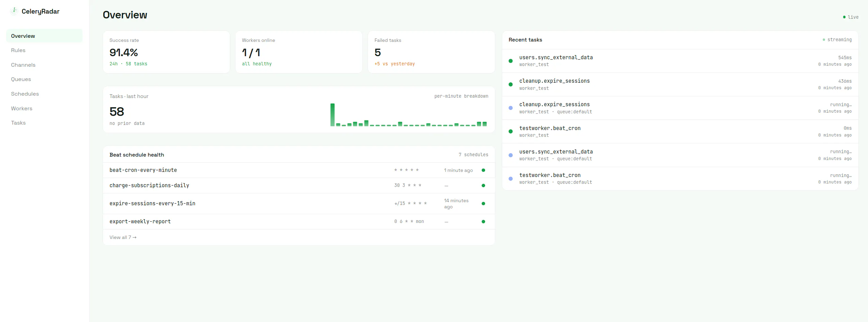
Task: Click the Overview page title
Action: 125,15
